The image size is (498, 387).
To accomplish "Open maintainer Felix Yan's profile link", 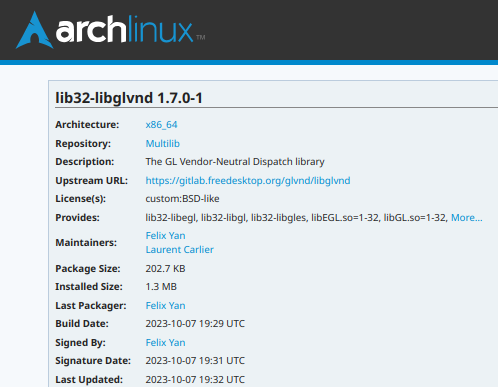I will [x=165, y=235].
